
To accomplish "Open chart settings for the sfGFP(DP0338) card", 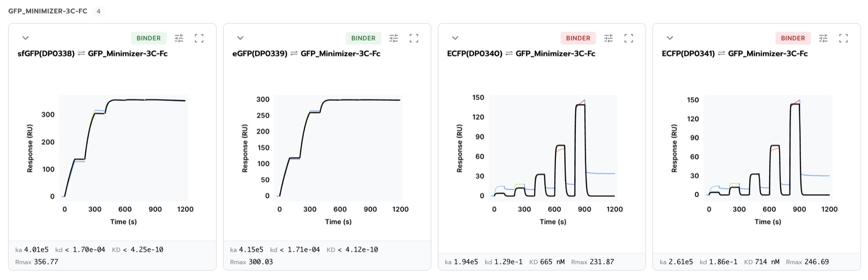I will 179,38.
